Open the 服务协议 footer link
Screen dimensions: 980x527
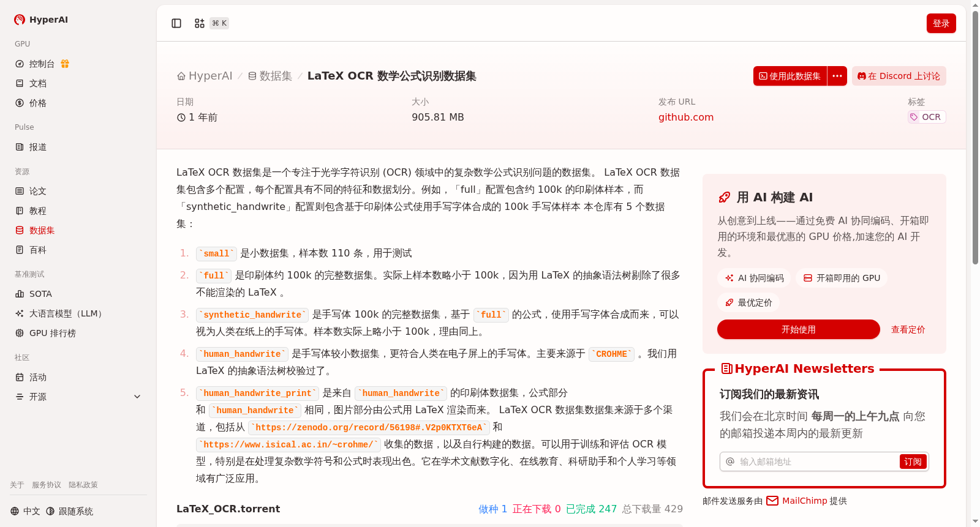47,485
